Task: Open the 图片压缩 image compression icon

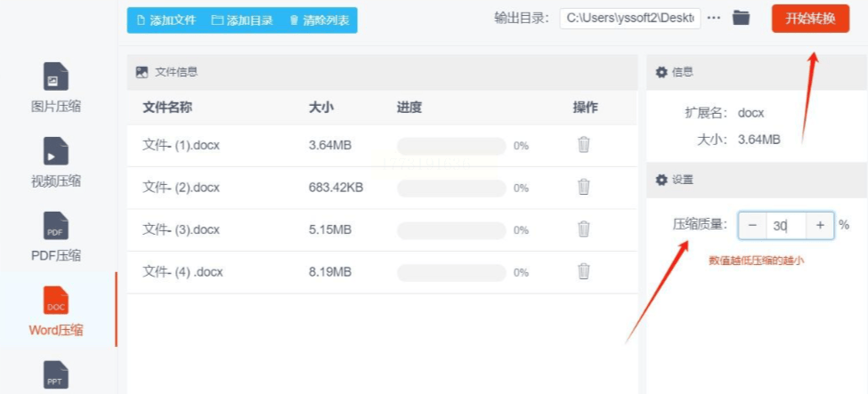Action: pyautogui.click(x=56, y=77)
